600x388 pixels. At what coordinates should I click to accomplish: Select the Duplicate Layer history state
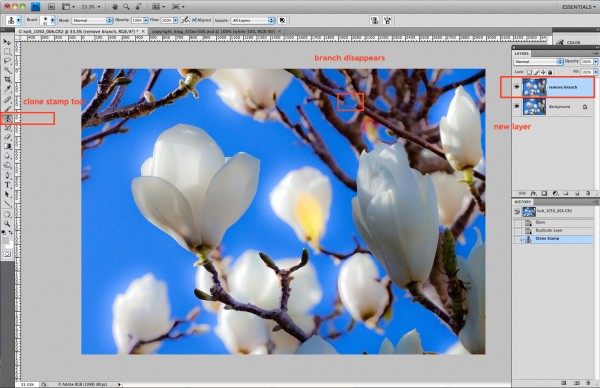553,230
